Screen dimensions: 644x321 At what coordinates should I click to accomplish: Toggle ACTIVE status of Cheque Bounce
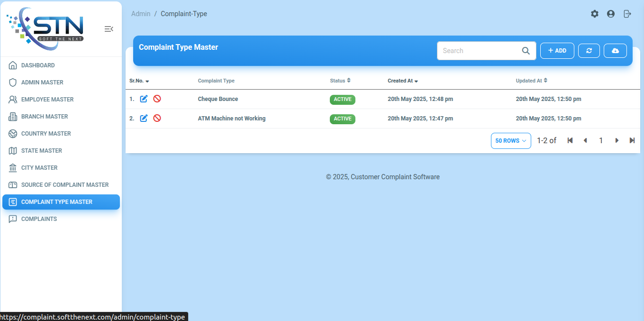click(342, 100)
